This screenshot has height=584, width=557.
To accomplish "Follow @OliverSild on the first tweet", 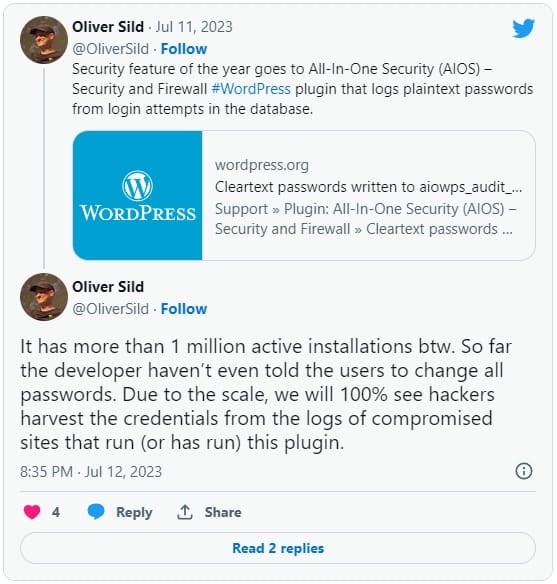I will coord(184,49).
